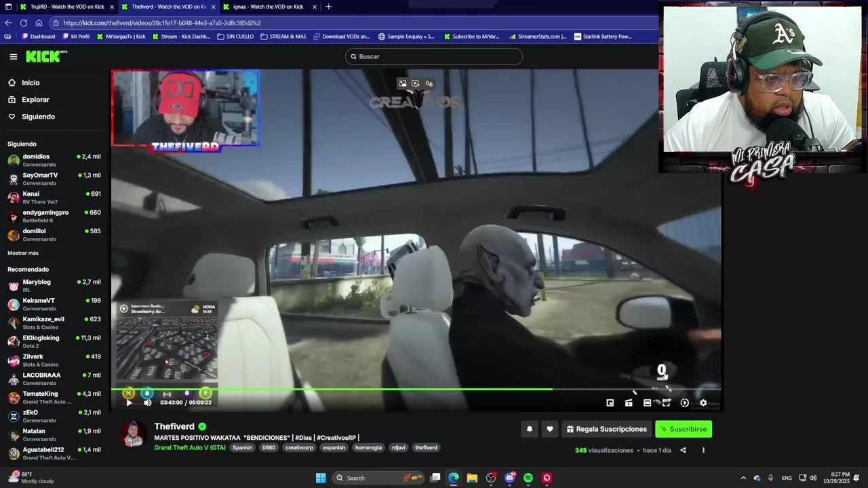Image resolution: width=868 pixels, height=488 pixels.
Task: Open Maryblog recommended channel
Action: (54, 285)
